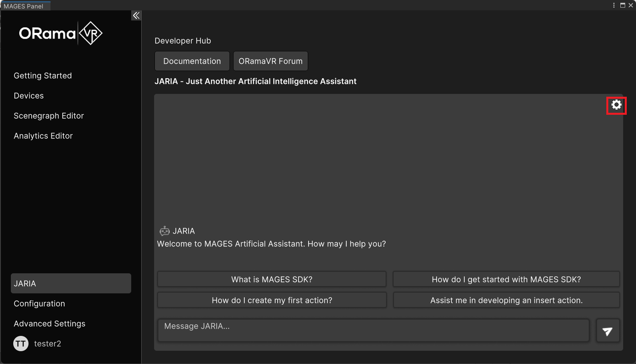Viewport: 636px width, 364px height.
Task: Click the TT user avatar
Action: point(21,344)
